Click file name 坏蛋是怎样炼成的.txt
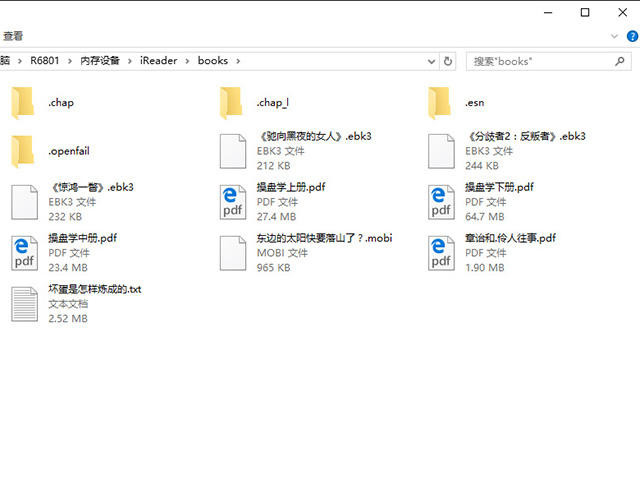The image size is (640, 480). click(x=95, y=289)
